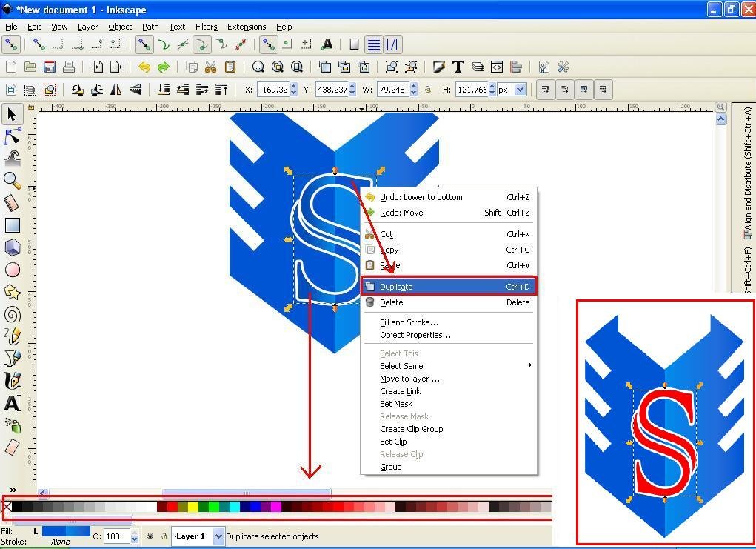Choose Duplicate in the context menu
Viewport: 756px width, 549px height.
(449, 287)
